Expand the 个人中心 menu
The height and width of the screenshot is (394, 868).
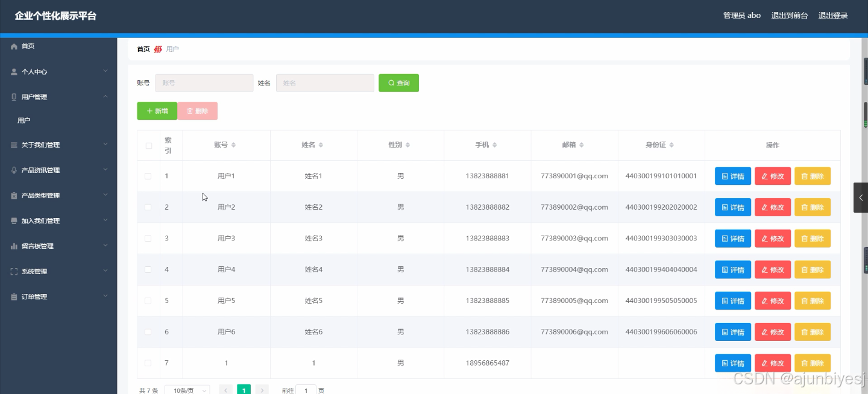coord(105,71)
